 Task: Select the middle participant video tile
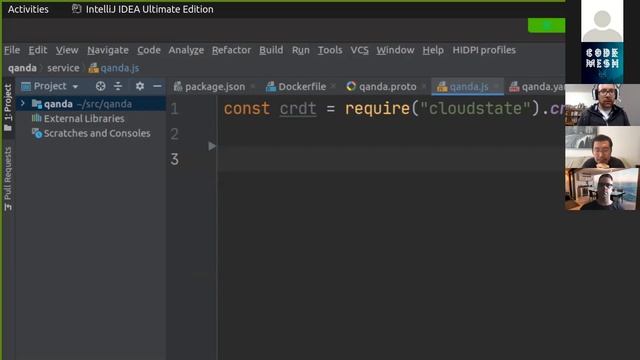pyautogui.click(x=602, y=147)
